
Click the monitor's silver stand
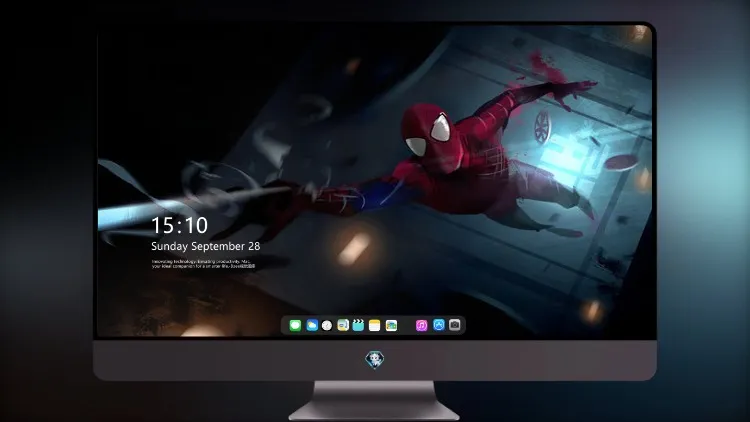[x=374, y=401]
